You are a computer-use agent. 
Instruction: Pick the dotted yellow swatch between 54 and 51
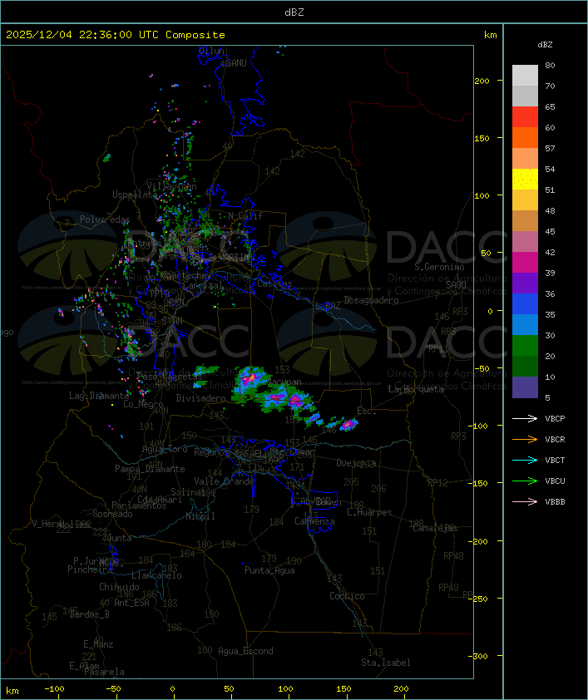(525, 179)
